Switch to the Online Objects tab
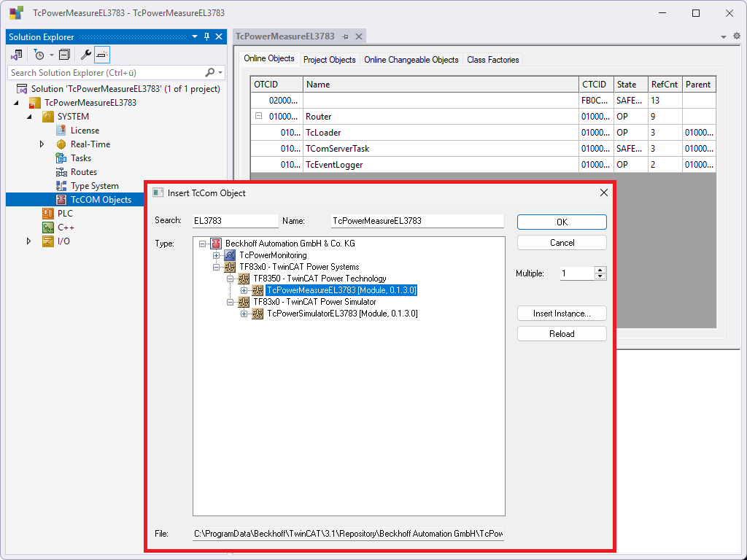This screenshot has height=560, width=747. point(268,58)
